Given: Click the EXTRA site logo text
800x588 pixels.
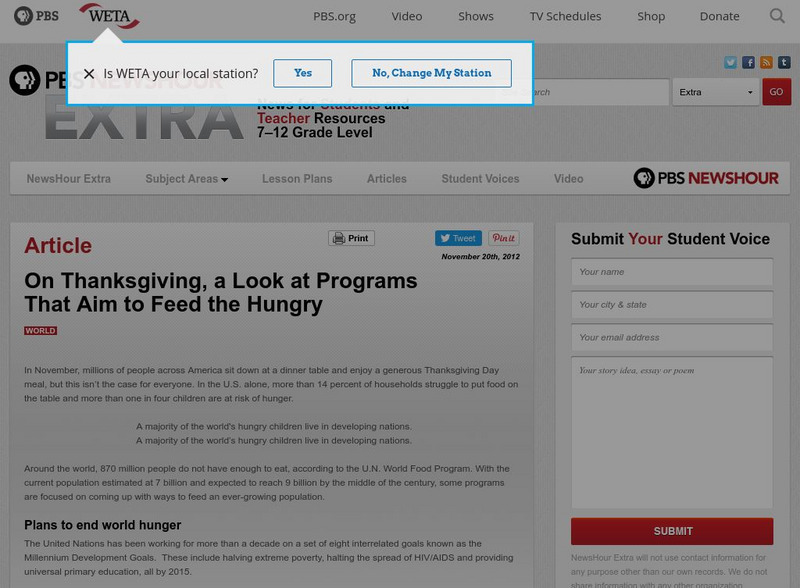Looking at the screenshot, I should pos(144,119).
